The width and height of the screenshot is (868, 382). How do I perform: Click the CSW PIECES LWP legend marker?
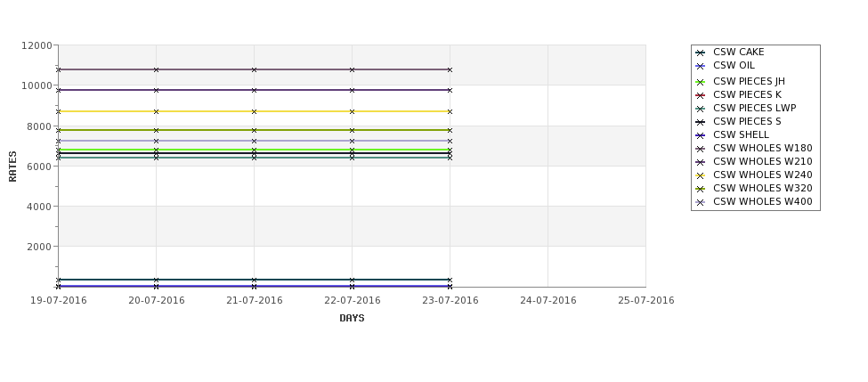pos(700,109)
